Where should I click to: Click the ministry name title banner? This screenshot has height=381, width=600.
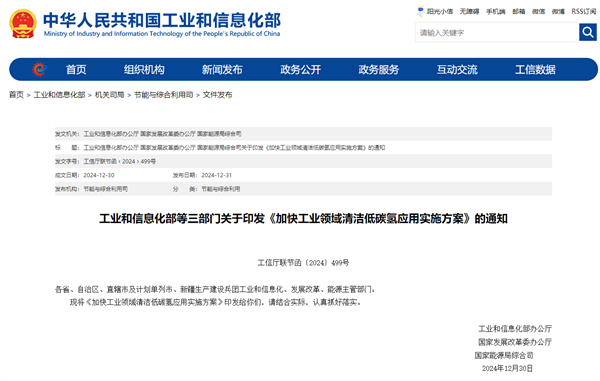click(162, 20)
